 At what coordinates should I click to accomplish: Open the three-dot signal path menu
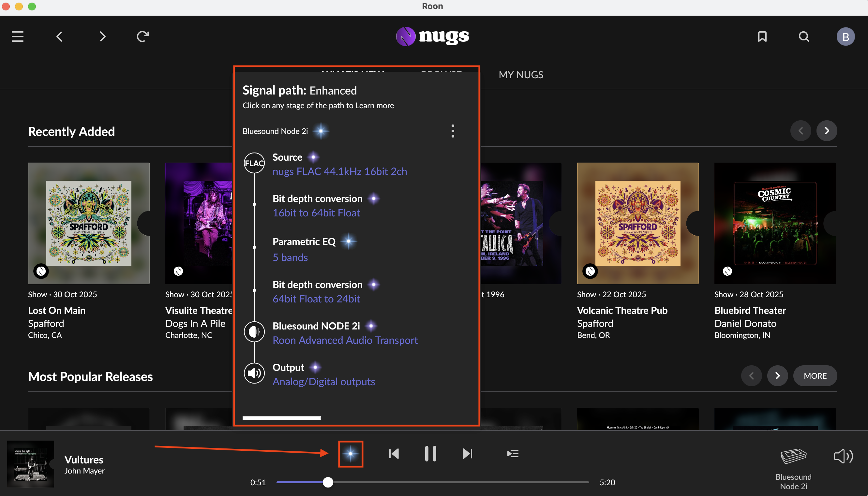453,131
